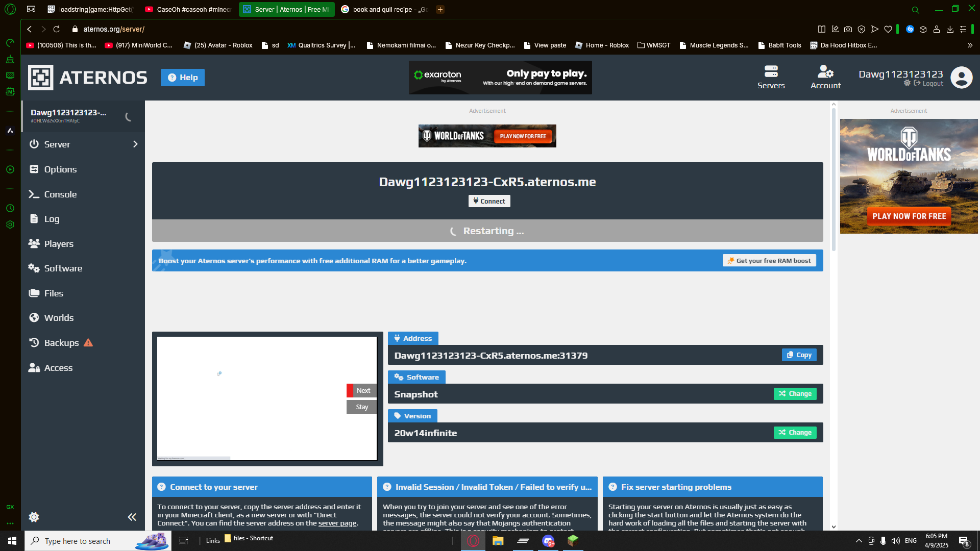Click the volume speaker tray icon
This screenshot has height=551, width=980.
(896, 541)
